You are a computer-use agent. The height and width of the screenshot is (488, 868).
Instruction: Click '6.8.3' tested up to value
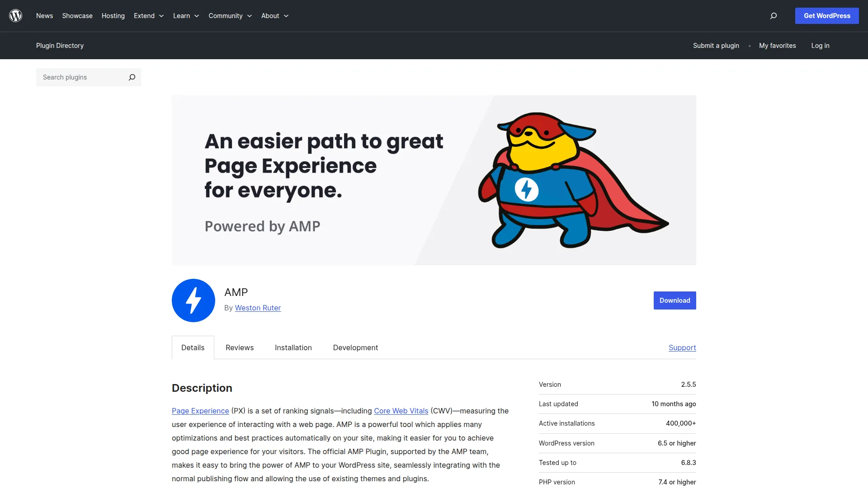pyautogui.click(x=689, y=463)
